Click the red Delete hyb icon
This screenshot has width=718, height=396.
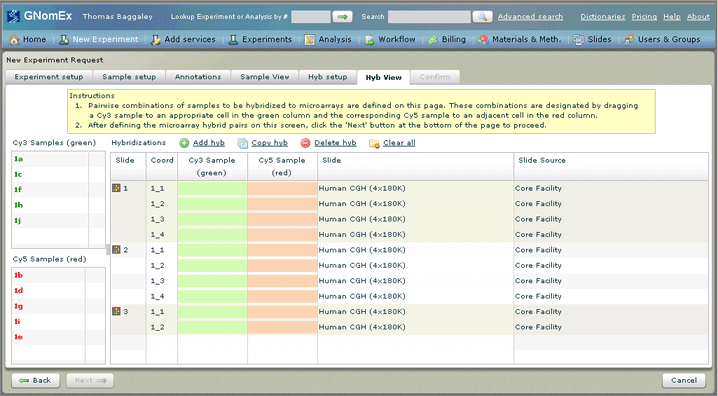[305, 143]
